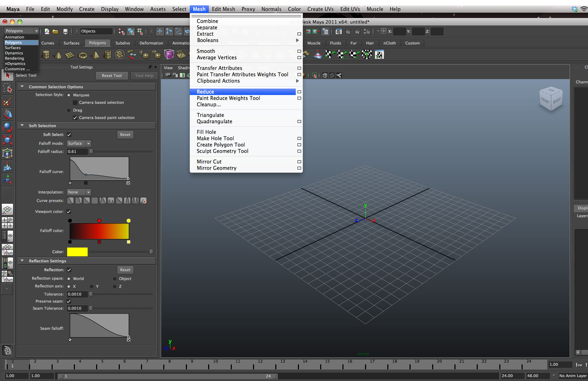This screenshot has height=381, width=588.
Task: Open the Edit Mesh menu
Action: 223,9
